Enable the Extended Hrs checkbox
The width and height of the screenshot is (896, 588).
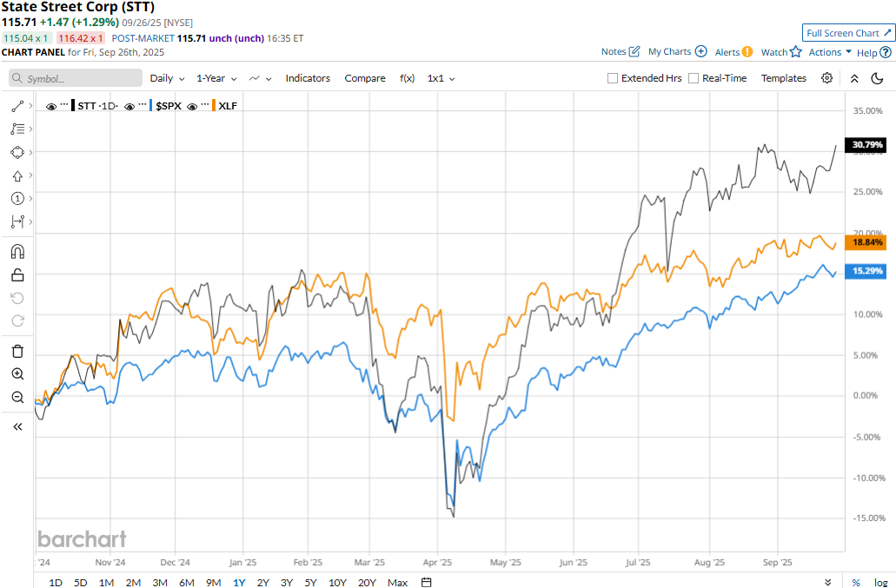point(613,78)
